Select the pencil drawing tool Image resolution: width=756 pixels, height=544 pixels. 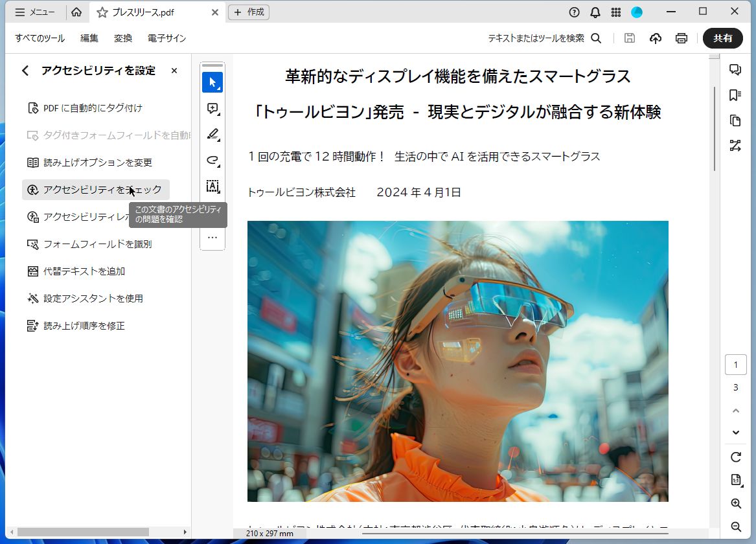(x=212, y=134)
